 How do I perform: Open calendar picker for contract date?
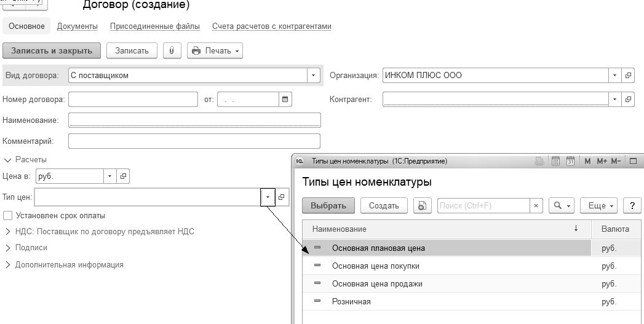(x=285, y=100)
